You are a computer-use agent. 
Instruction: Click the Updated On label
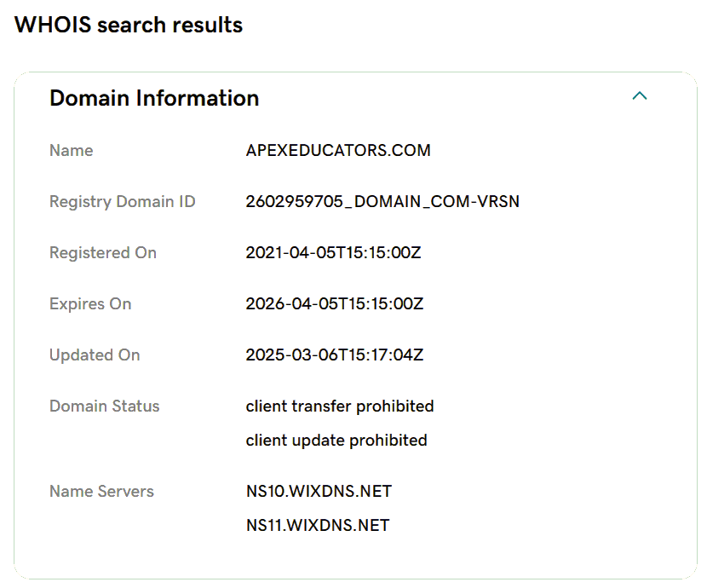click(95, 355)
